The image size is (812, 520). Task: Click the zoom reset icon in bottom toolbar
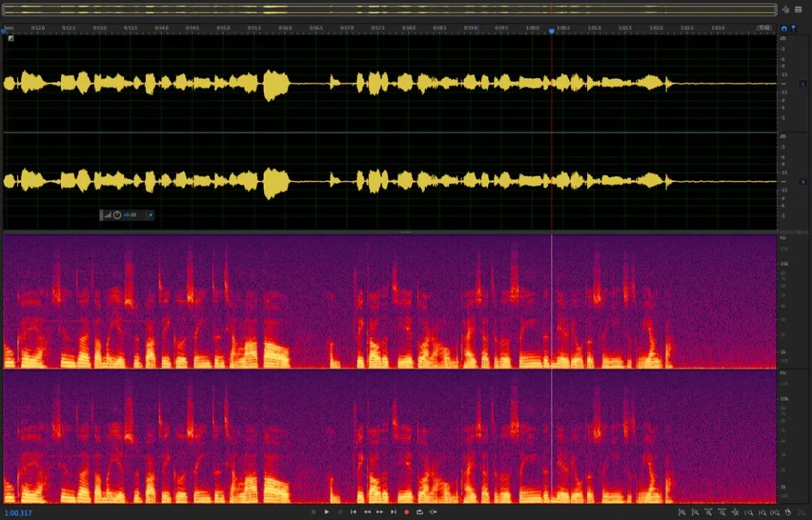tap(788, 512)
